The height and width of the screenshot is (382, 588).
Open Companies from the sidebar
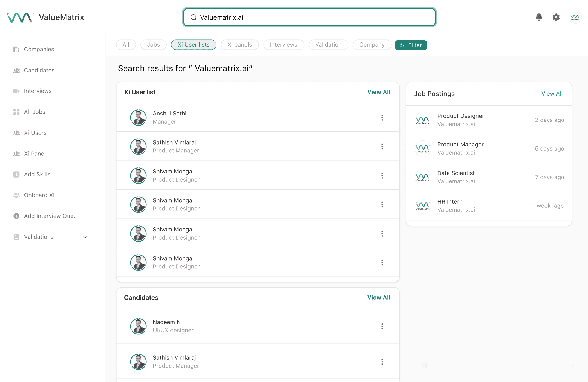39,49
